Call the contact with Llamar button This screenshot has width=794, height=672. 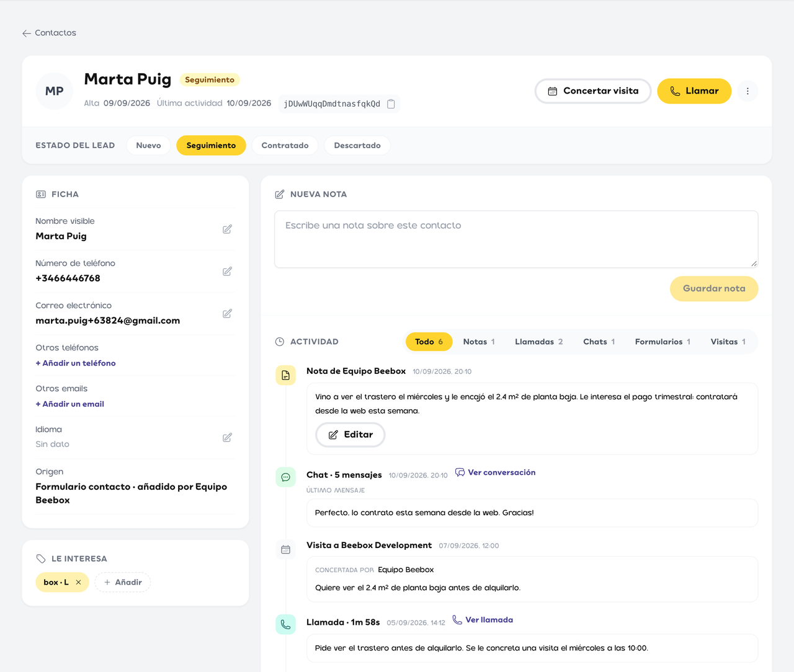click(694, 91)
